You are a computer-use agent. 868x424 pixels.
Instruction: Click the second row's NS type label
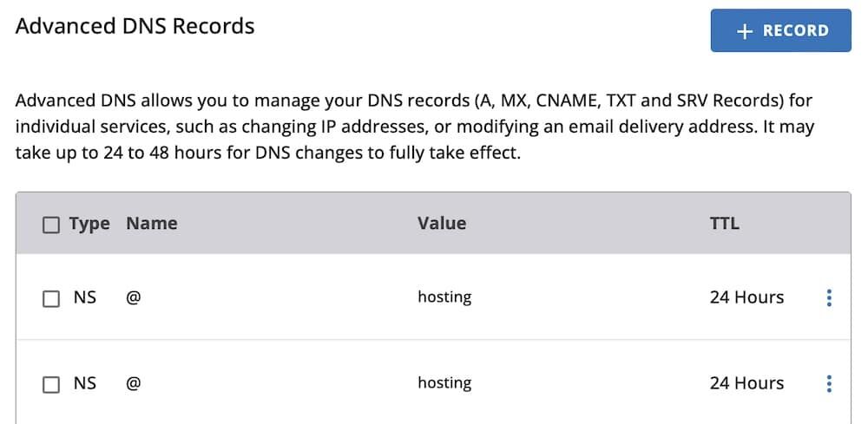point(85,383)
